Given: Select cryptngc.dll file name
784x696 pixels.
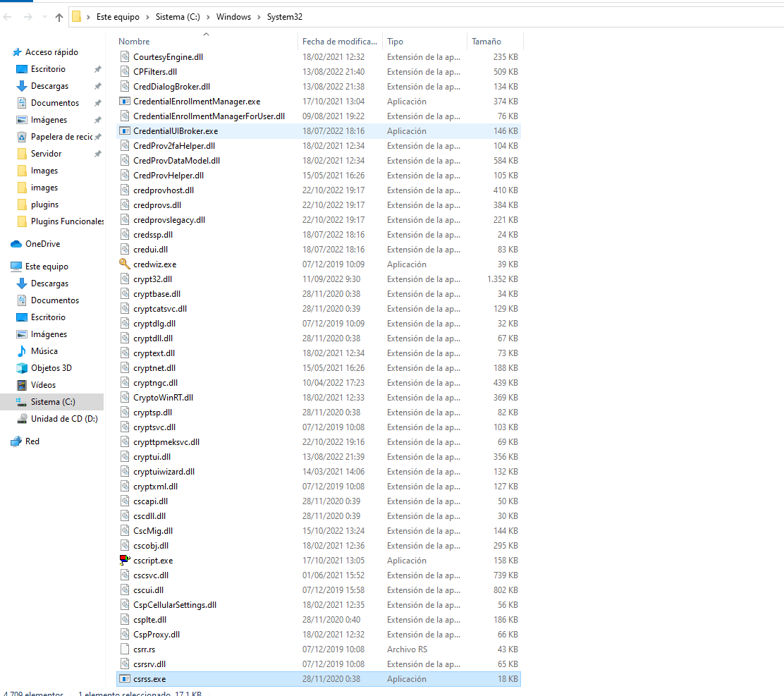Looking at the screenshot, I should point(156,383).
